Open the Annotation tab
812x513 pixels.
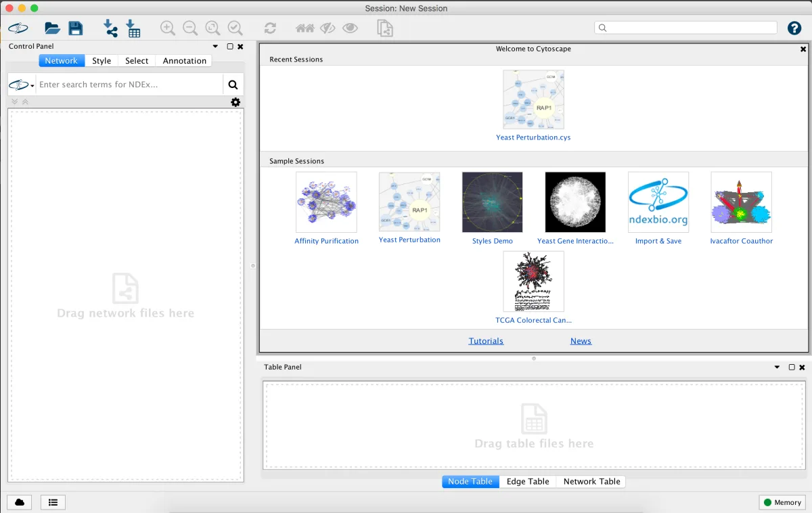[184, 61]
